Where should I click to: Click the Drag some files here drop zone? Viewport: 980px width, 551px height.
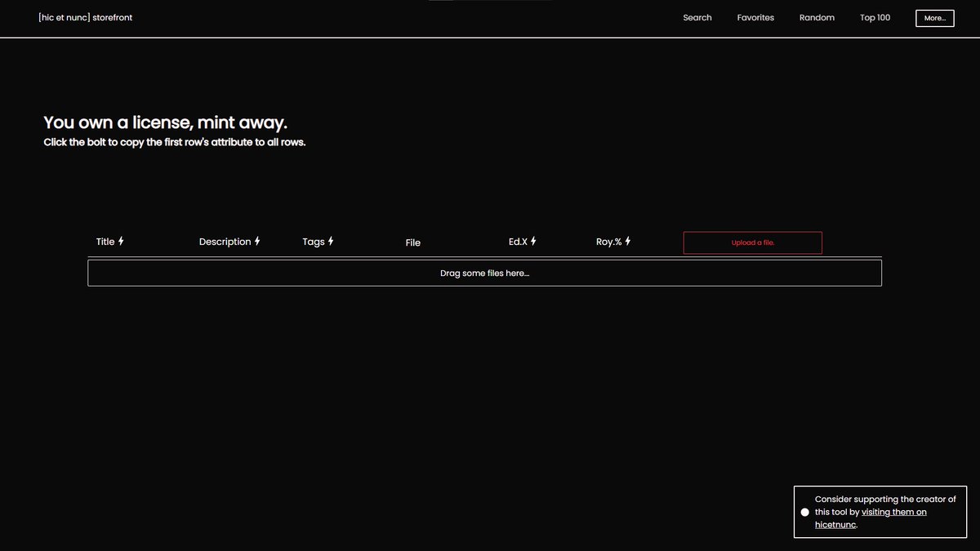pos(484,273)
